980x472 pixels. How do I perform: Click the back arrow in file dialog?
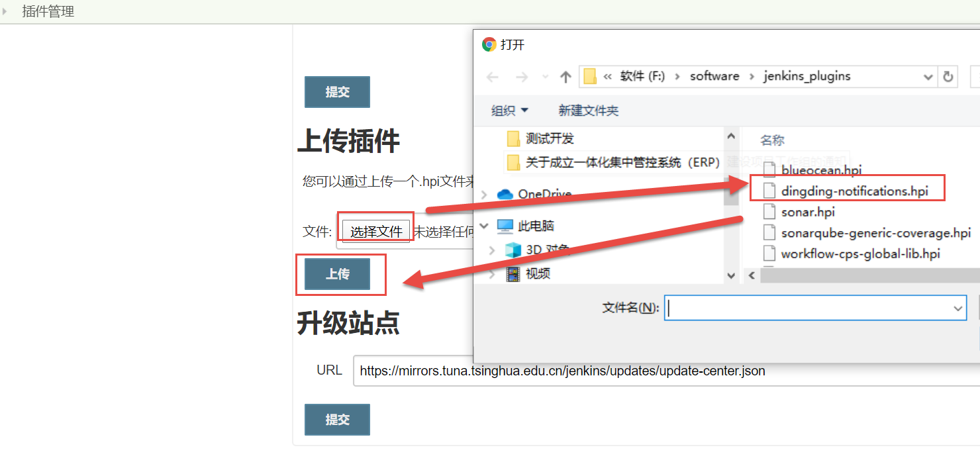pos(493,77)
